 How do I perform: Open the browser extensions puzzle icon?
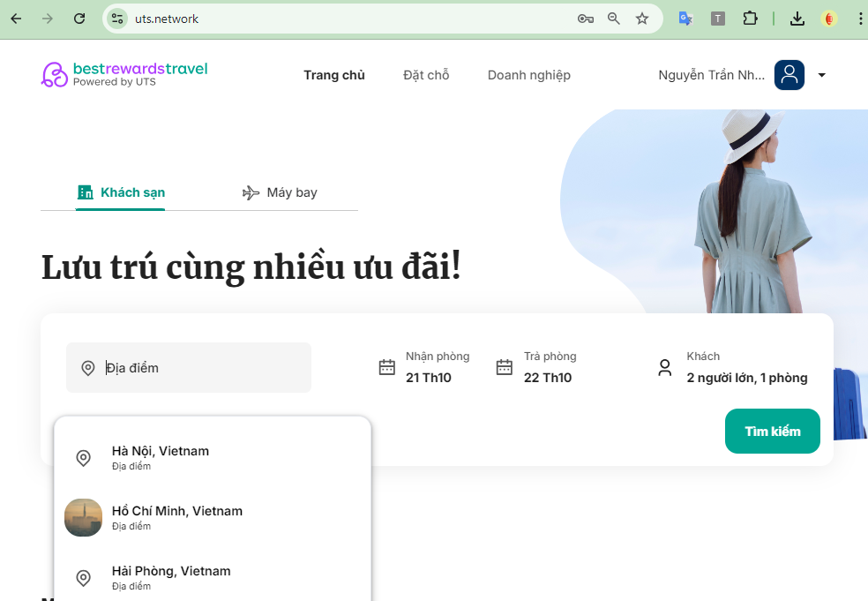click(750, 19)
